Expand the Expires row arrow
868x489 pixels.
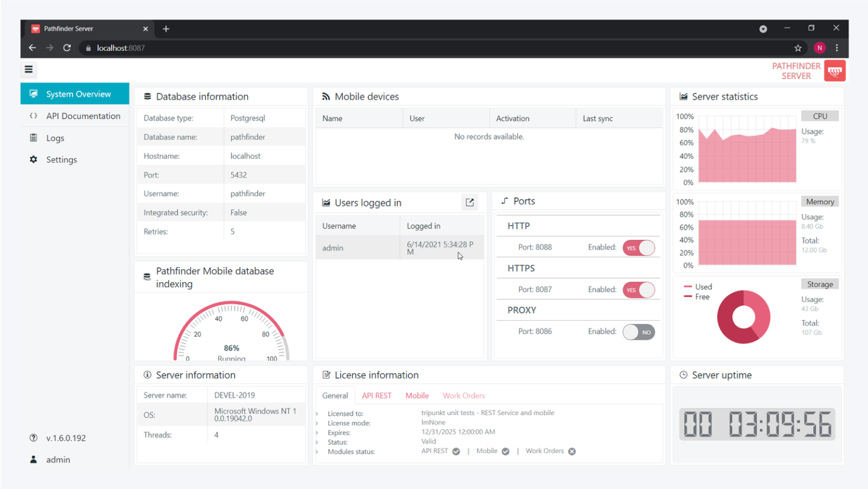pos(317,433)
